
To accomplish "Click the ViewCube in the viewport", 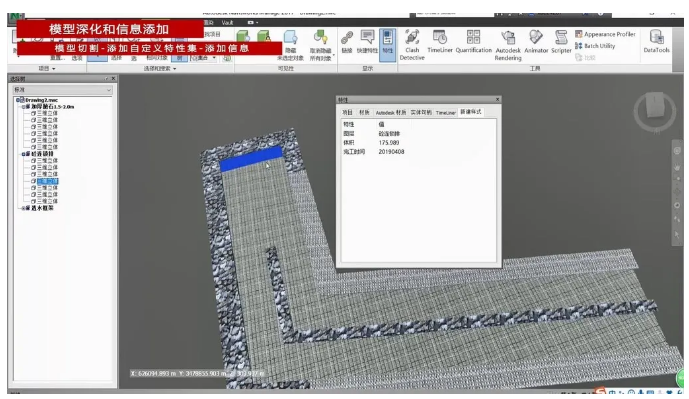I will pyautogui.click(x=655, y=110).
